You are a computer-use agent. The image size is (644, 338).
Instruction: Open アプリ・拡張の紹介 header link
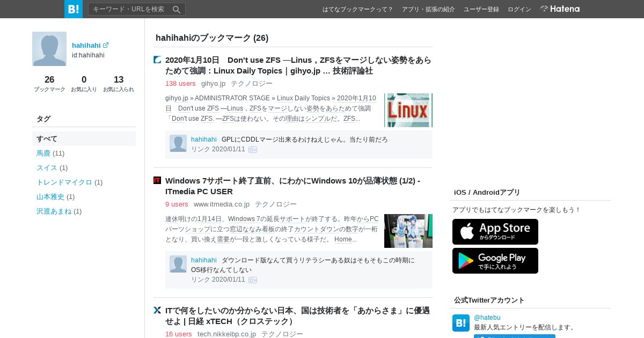(428, 9)
